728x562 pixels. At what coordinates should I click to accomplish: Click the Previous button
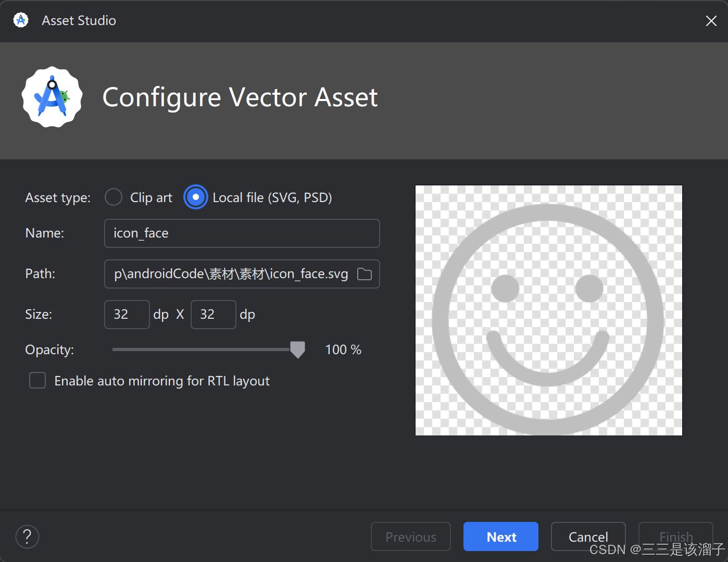click(x=410, y=536)
